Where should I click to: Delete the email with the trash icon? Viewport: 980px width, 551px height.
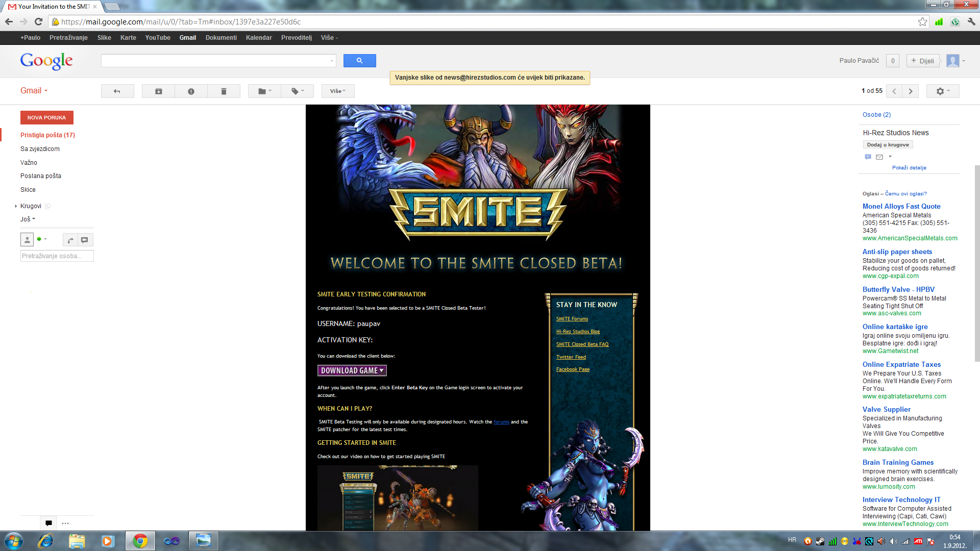[x=224, y=91]
